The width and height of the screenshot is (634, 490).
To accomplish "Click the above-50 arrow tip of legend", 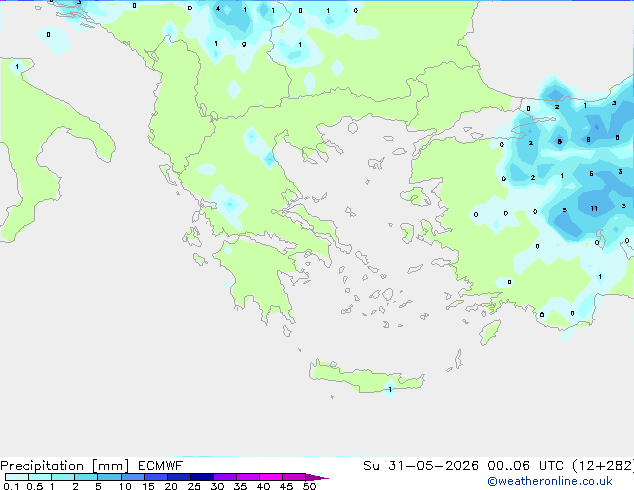I will [x=317, y=477].
